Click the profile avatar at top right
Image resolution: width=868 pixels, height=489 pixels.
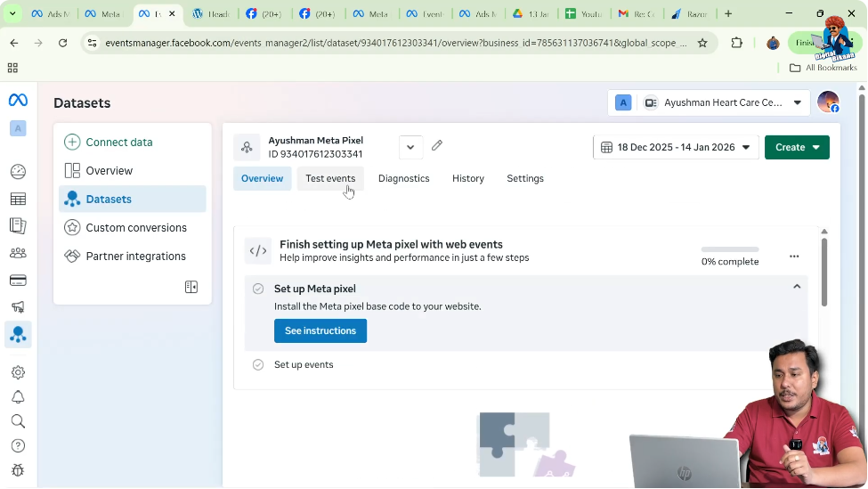click(828, 102)
